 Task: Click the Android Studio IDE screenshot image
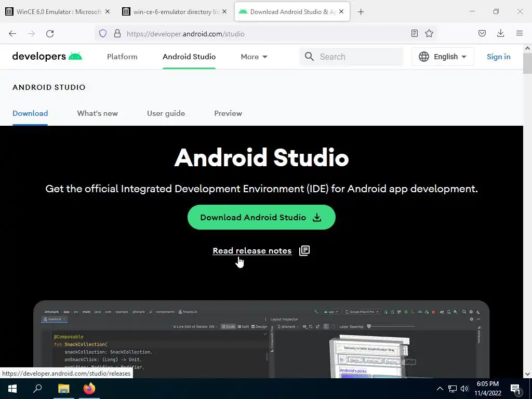[261, 339]
